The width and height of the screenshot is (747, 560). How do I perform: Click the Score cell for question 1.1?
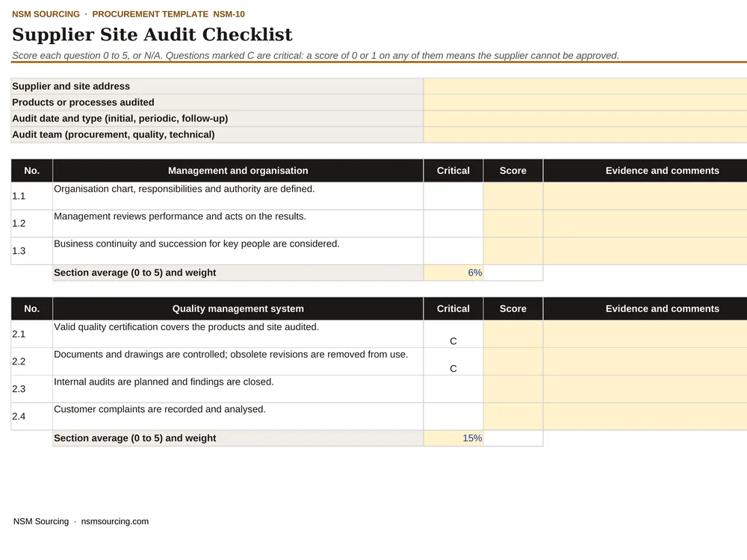[x=513, y=196]
